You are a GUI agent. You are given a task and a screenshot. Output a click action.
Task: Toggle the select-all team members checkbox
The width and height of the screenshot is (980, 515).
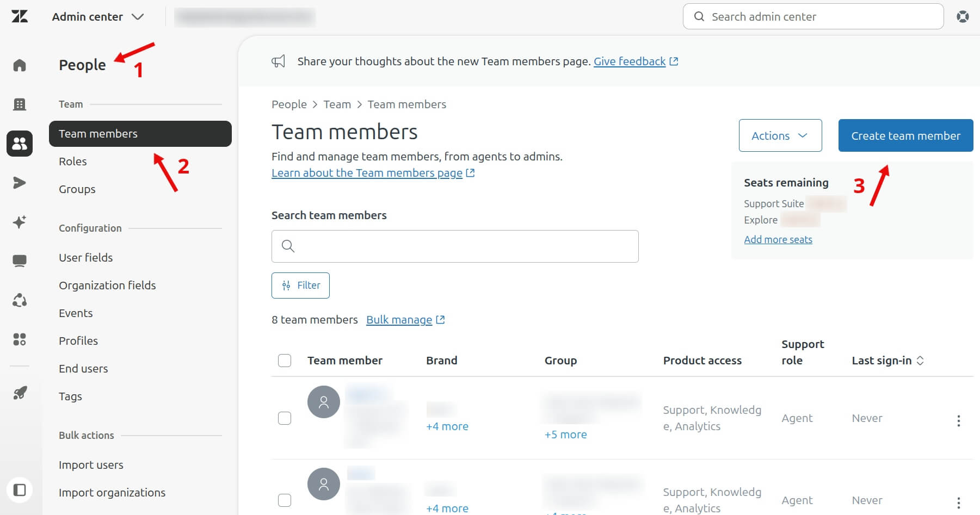[x=285, y=361]
